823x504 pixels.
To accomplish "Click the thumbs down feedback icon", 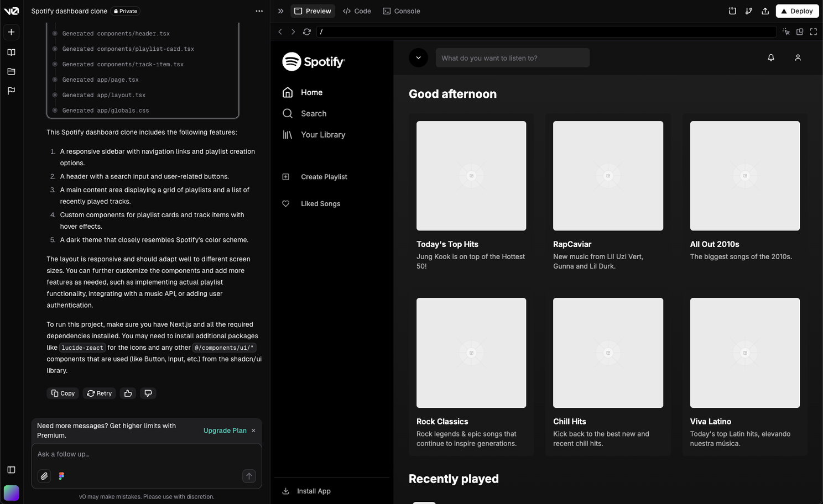I will pos(148,393).
